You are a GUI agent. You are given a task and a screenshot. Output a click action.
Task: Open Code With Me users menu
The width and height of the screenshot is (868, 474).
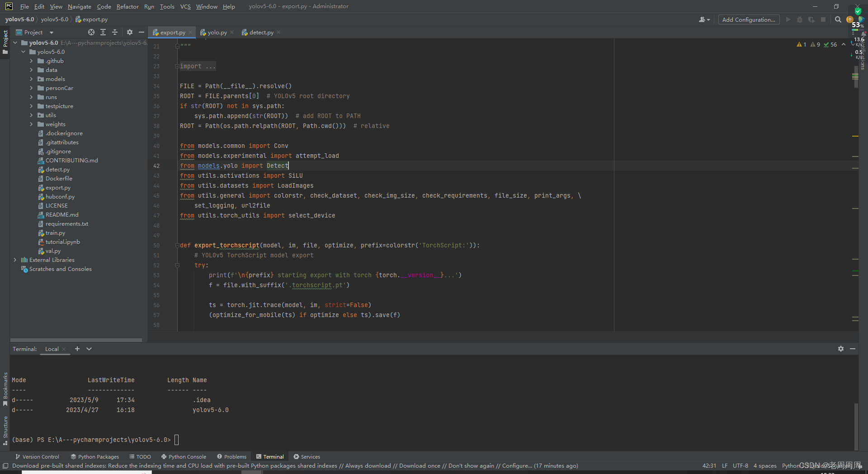pos(703,19)
